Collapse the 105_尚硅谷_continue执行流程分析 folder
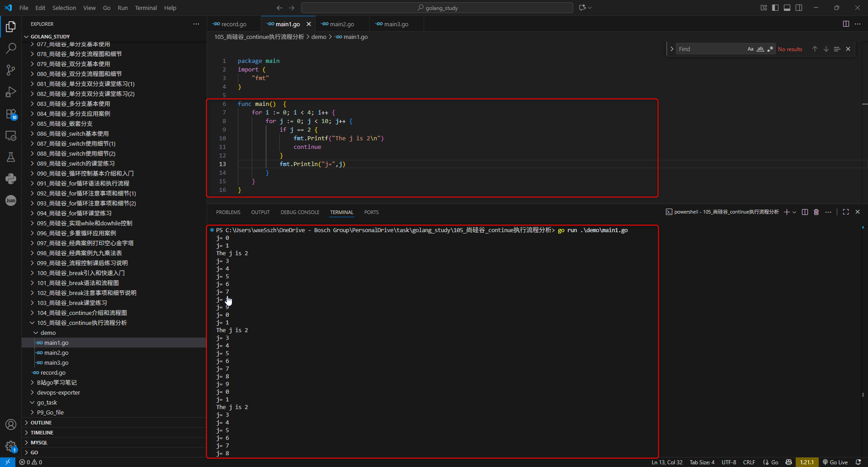The width and height of the screenshot is (868, 467). coord(32,323)
